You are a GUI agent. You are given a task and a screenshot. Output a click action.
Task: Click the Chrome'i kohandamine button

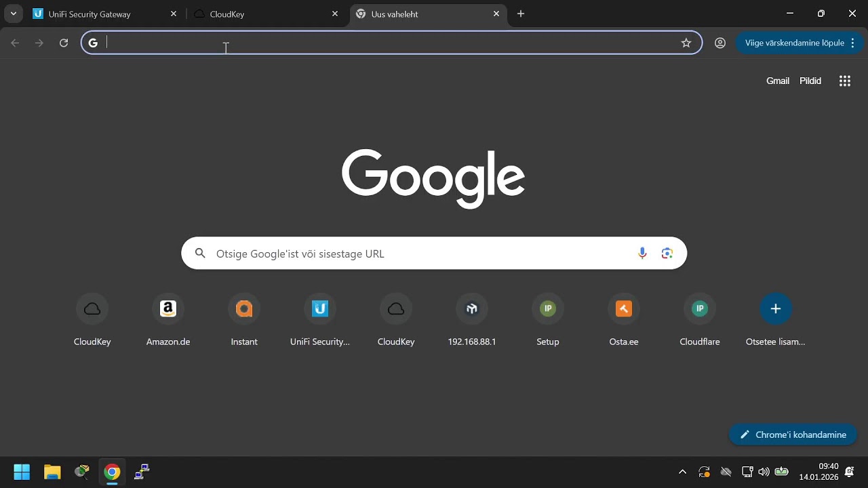coord(793,434)
